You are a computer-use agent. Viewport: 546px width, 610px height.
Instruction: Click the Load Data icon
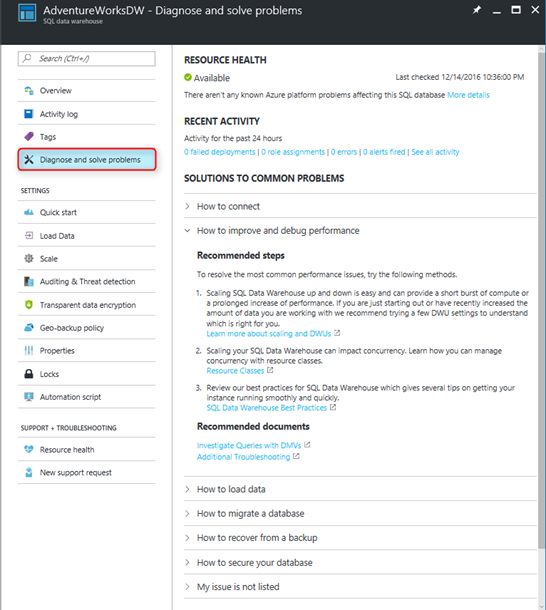coord(29,235)
